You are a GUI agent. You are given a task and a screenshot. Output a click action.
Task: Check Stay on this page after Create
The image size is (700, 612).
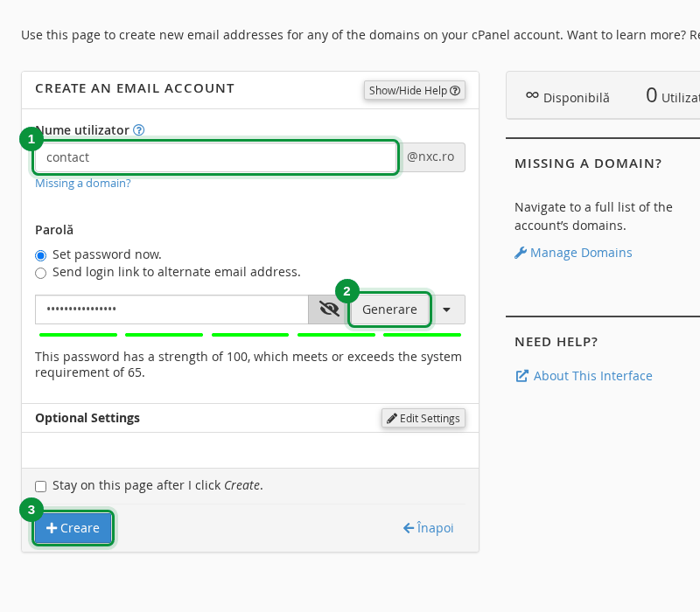[40, 486]
